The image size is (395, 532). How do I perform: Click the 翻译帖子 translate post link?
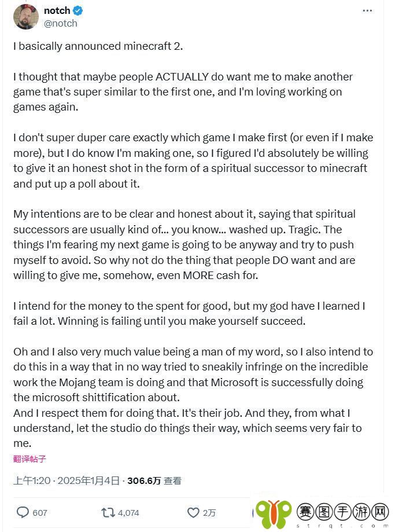click(29, 459)
